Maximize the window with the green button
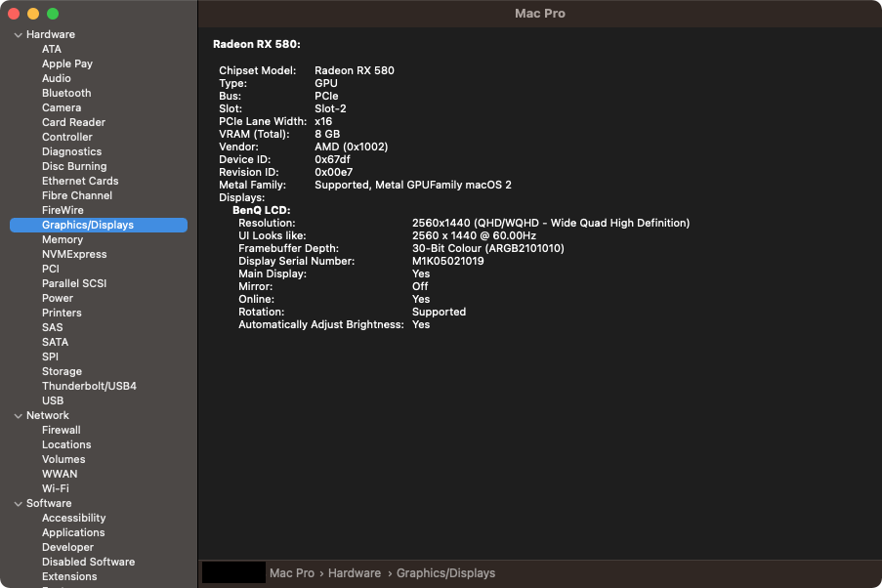The image size is (882, 588). [53, 14]
